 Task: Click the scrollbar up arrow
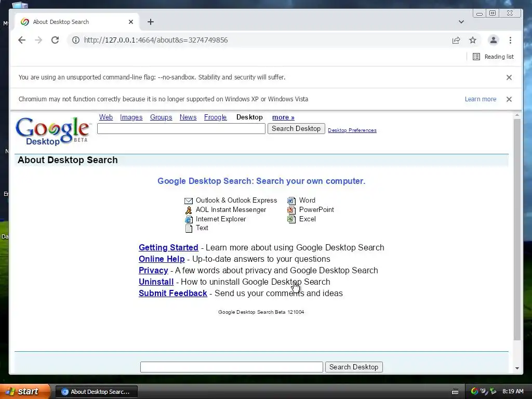pos(517,115)
